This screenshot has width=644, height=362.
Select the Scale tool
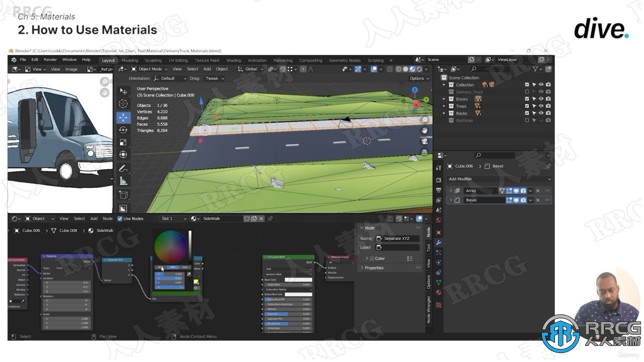click(x=123, y=142)
